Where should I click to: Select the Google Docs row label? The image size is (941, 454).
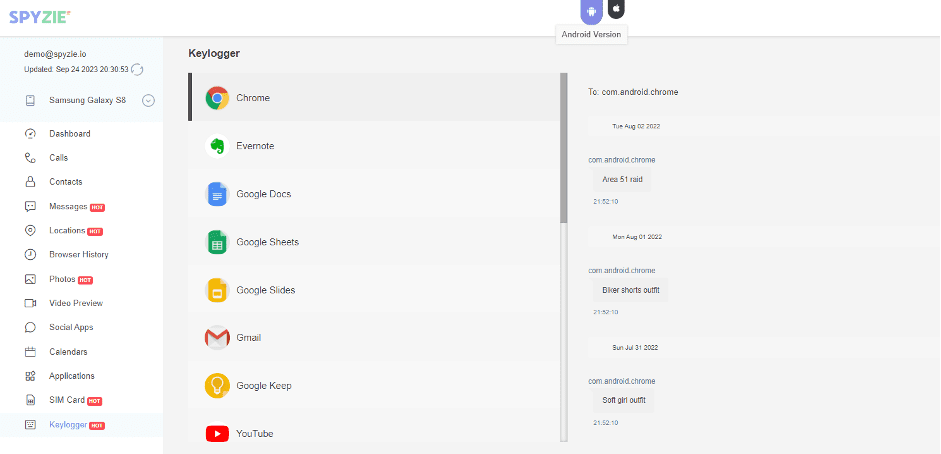[x=264, y=194]
